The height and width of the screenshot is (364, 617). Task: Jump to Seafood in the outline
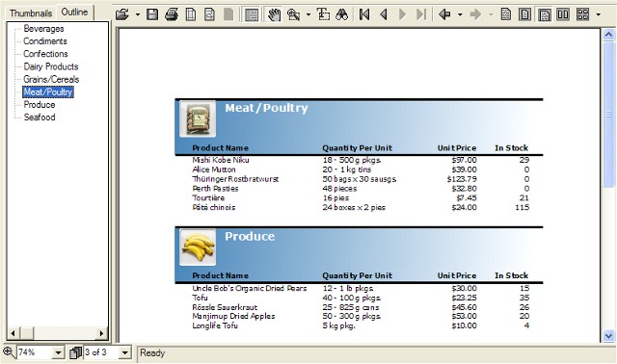40,117
